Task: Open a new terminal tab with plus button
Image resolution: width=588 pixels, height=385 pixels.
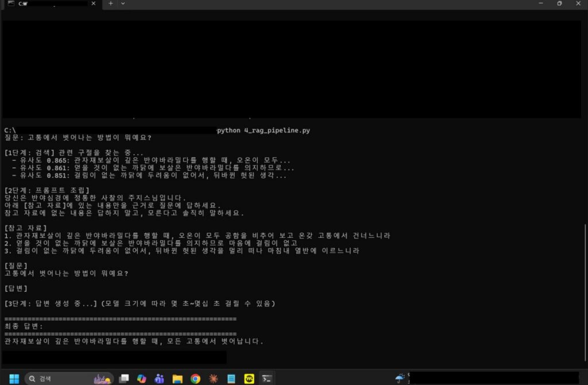Action: pos(111,3)
